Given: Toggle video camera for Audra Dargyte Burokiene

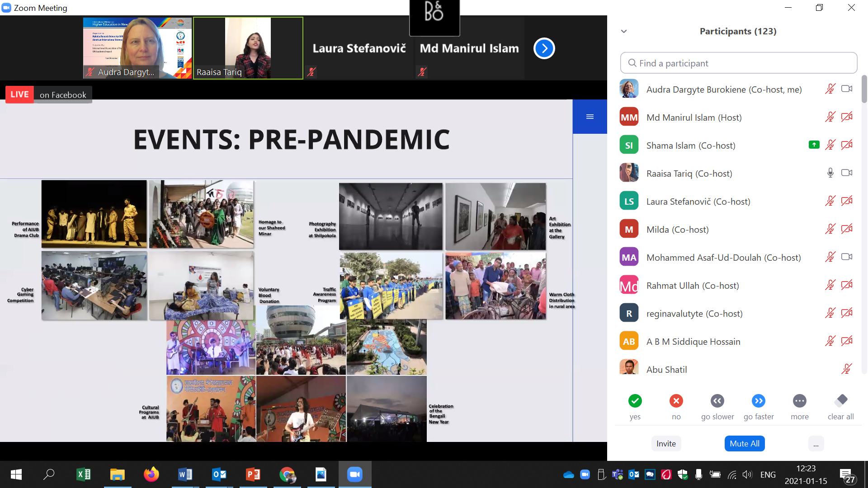Looking at the screenshot, I should 847,89.
